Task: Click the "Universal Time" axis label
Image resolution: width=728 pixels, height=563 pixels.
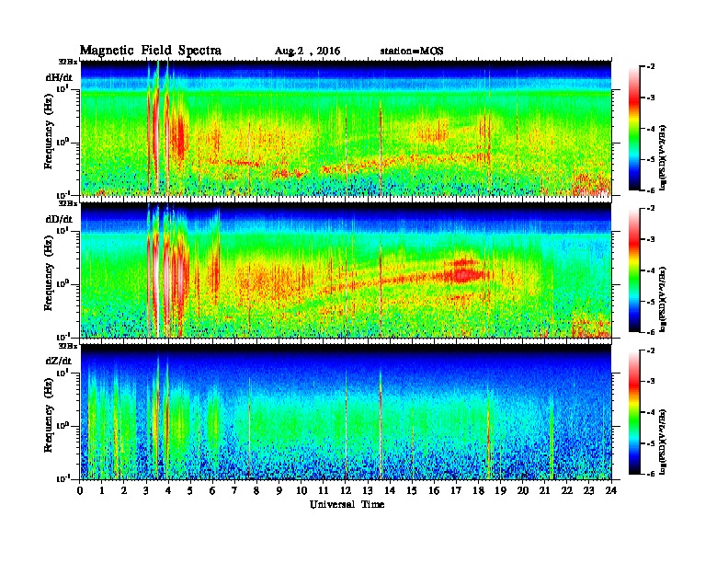Action: (347, 504)
